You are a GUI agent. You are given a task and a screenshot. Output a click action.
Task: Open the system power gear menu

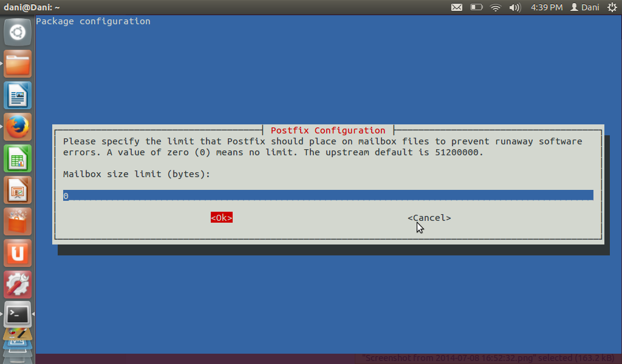612,7
